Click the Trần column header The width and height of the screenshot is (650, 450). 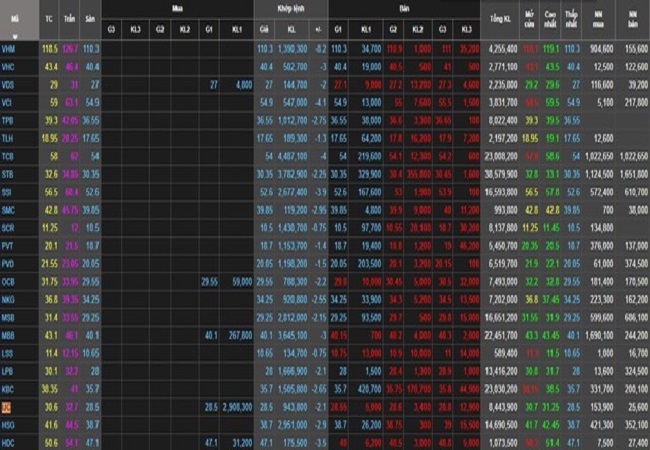coord(69,19)
